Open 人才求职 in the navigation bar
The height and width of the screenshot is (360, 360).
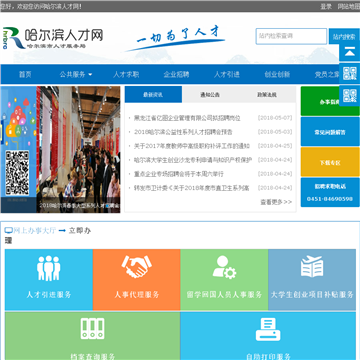click(126, 75)
